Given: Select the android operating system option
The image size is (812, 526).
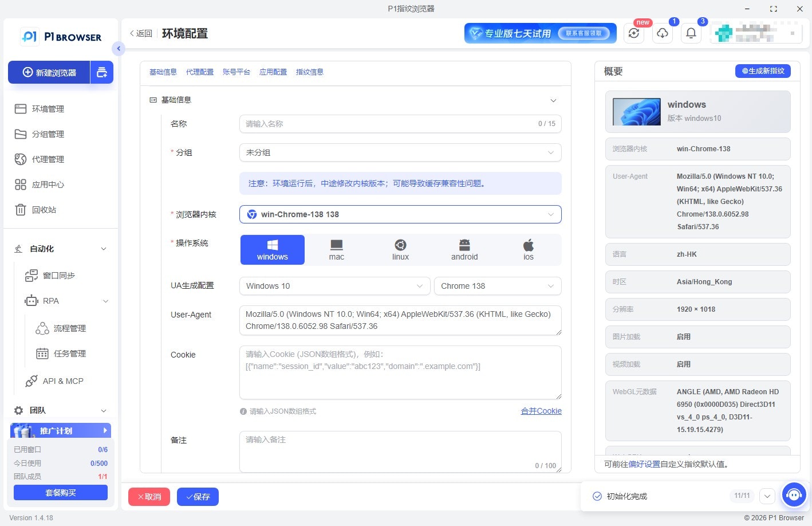Looking at the screenshot, I should tap(464, 250).
